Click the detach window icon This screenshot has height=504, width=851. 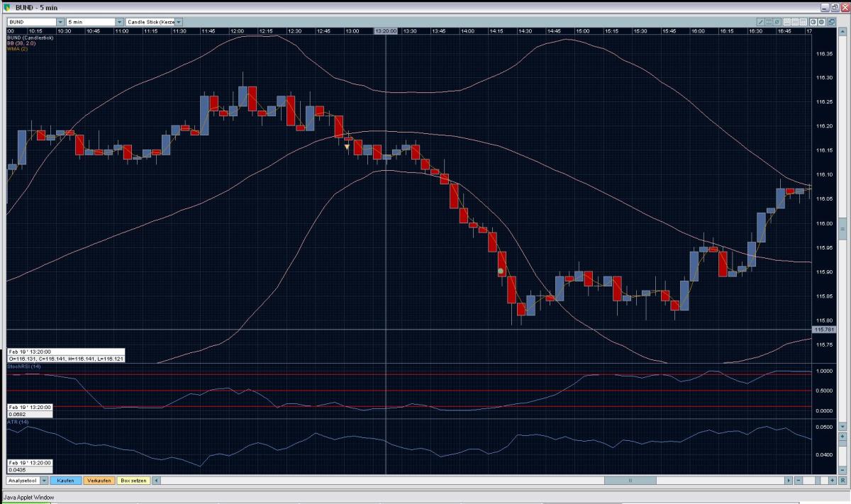832,22
